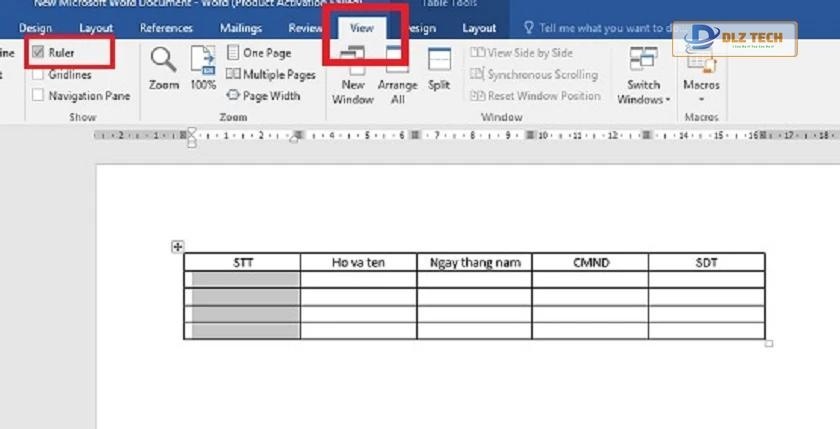Click the left indent marker on ruler
The image size is (840, 429).
tap(192, 139)
